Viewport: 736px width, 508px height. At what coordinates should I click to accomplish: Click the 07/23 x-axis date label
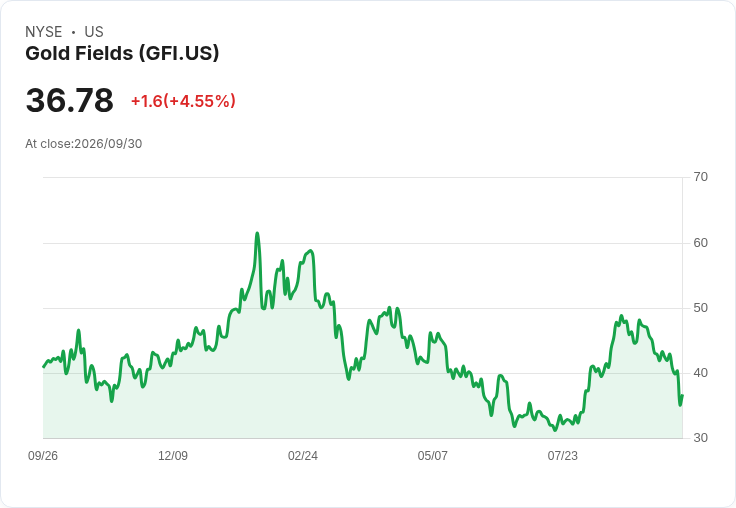562,455
